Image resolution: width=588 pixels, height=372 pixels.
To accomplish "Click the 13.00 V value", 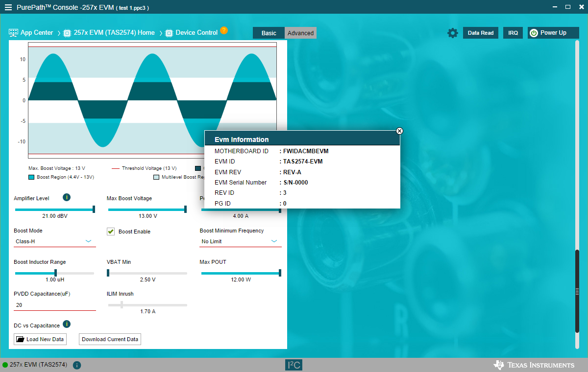I will tap(147, 216).
